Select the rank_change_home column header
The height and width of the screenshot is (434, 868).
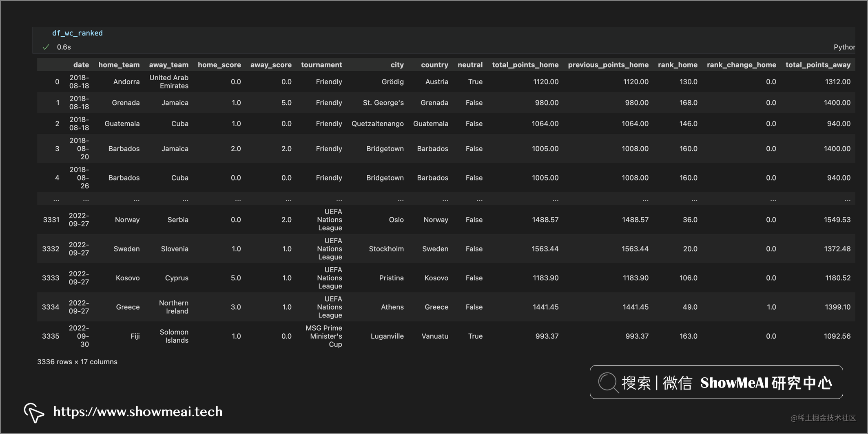click(x=742, y=65)
